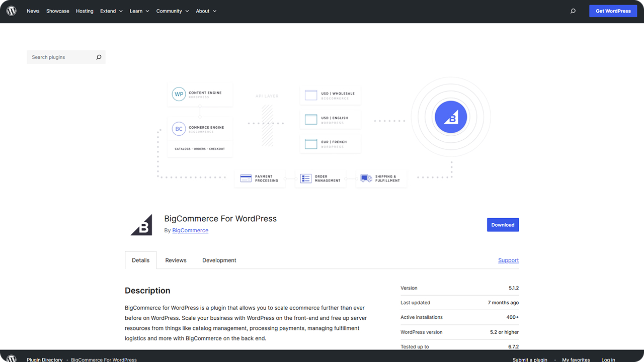Open My favorites in the bottom bar

pyautogui.click(x=576, y=359)
